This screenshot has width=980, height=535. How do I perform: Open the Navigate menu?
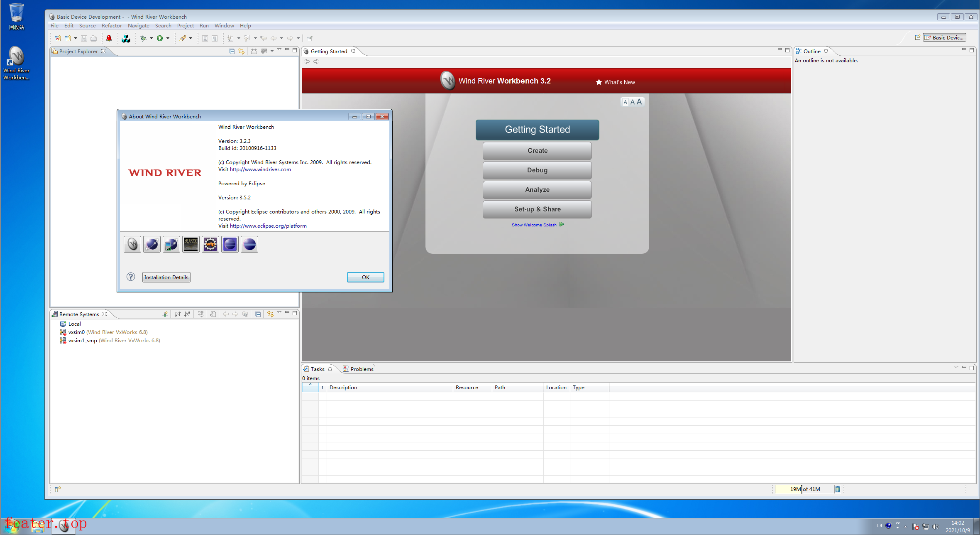pyautogui.click(x=138, y=26)
